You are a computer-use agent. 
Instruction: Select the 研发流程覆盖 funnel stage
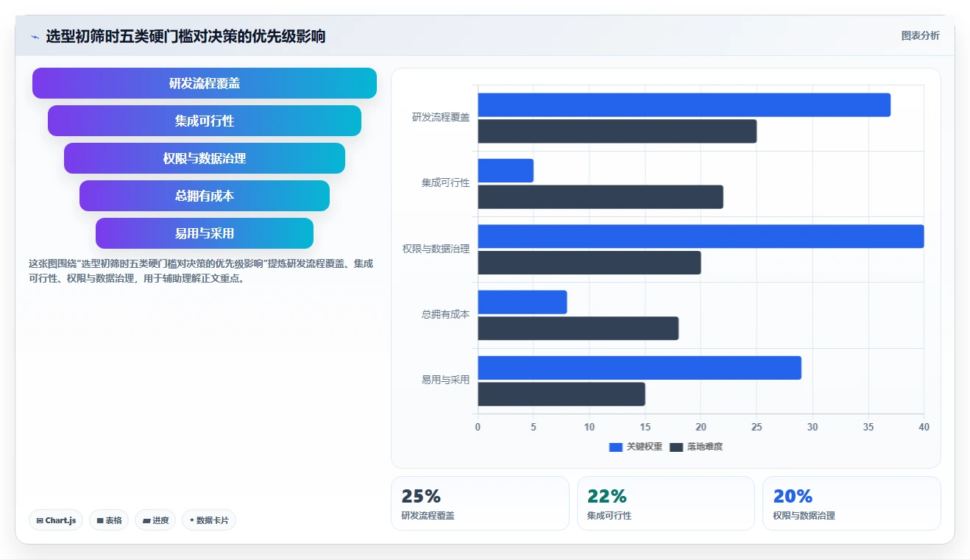[x=205, y=83]
